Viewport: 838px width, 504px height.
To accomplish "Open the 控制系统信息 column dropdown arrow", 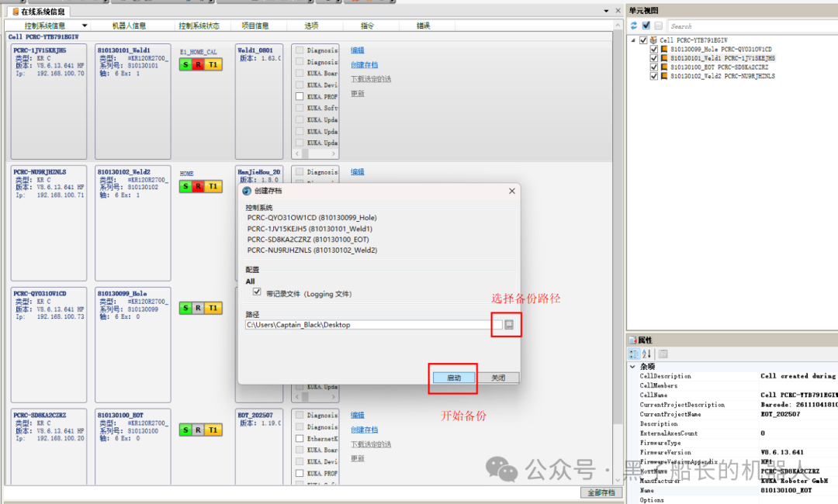I will point(85,26).
